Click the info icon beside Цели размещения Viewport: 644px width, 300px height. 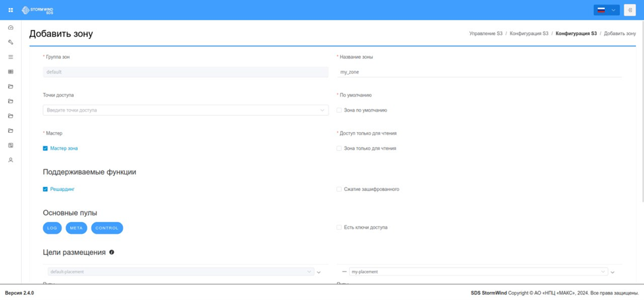tap(112, 252)
